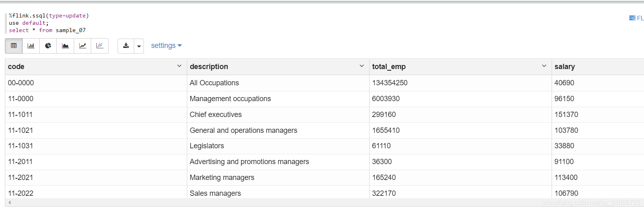Viewport: 644px width, 210px height.
Task: Sort by the description column header
Action: pos(209,67)
